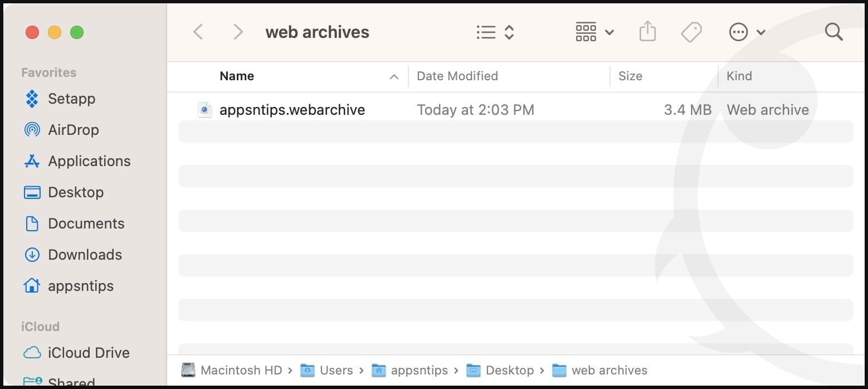Expand the Group By dropdown
The image size is (868, 389).
[594, 32]
